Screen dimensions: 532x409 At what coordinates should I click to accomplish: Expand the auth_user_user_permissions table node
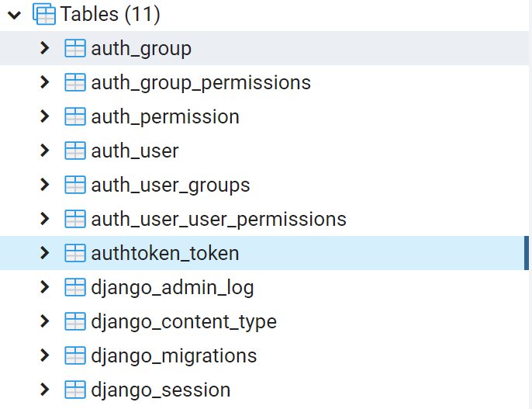pyautogui.click(x=45, y=219)
